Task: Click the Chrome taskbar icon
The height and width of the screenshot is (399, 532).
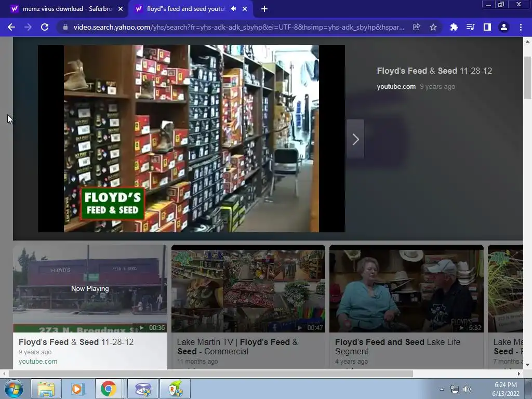Action: (108, 389)
